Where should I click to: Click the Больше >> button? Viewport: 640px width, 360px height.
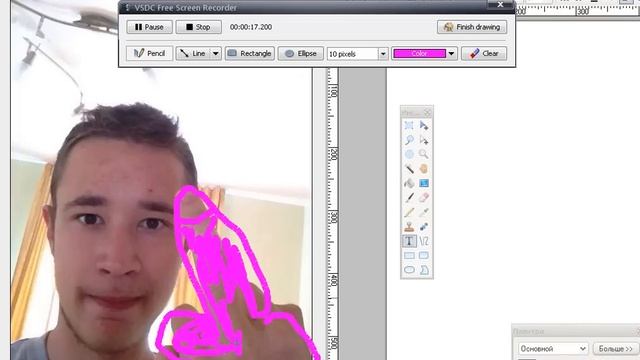tap(615, 349)
